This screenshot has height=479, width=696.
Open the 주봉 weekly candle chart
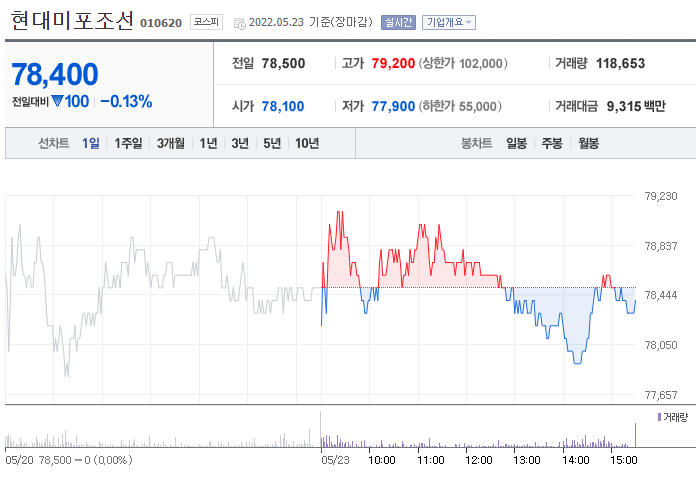552,143
